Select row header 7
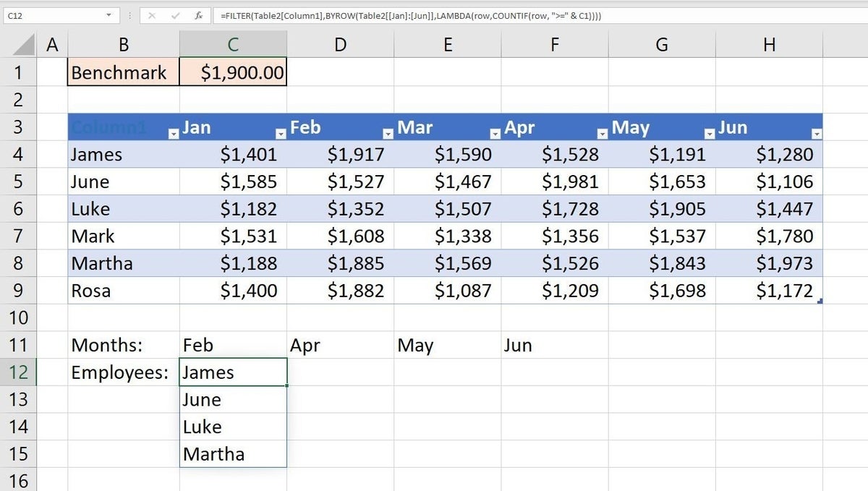 point(19,236)
